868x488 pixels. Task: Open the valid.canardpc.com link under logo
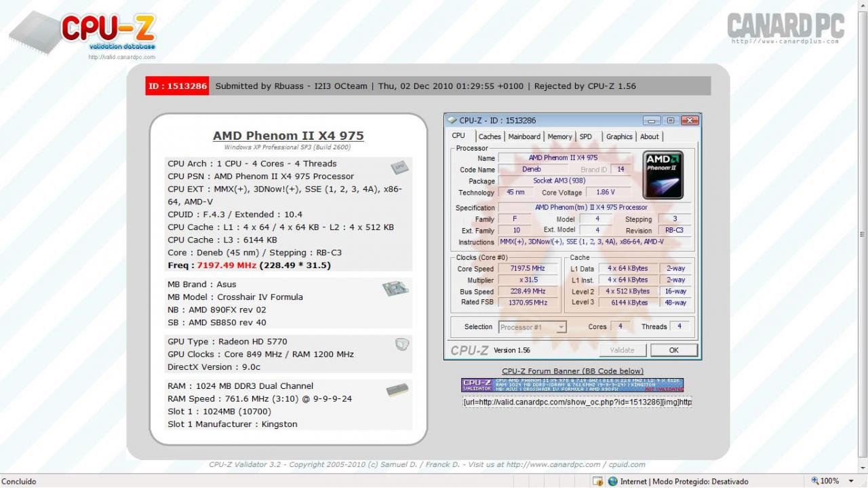pyautogui.click(x=121, y=58)
